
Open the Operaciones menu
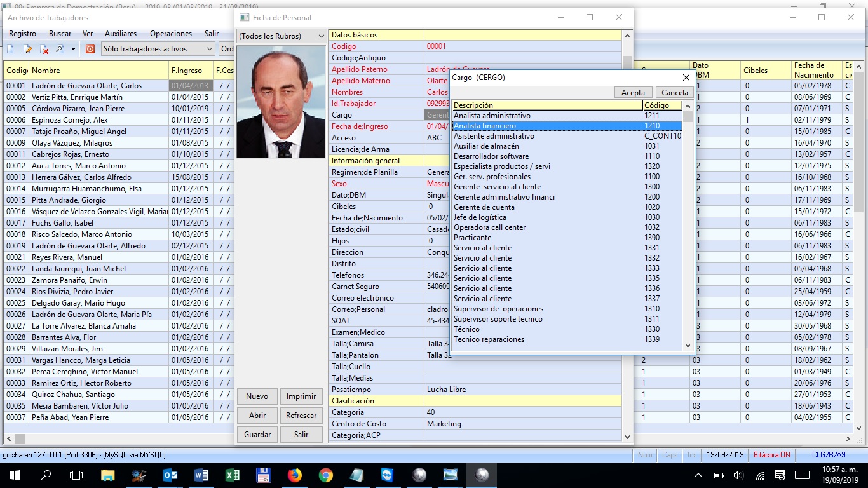pyautogui.click(x=170, y=34)
